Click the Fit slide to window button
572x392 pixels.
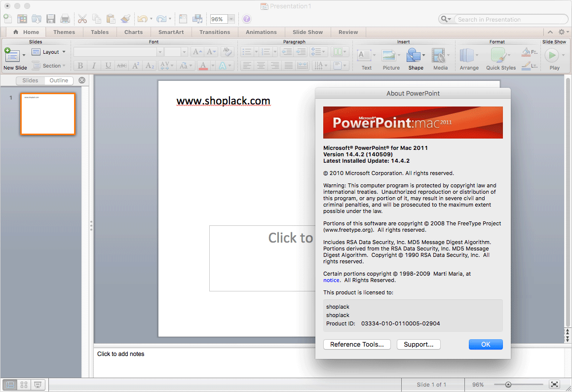pyautogui.click(x=555, y=384)
